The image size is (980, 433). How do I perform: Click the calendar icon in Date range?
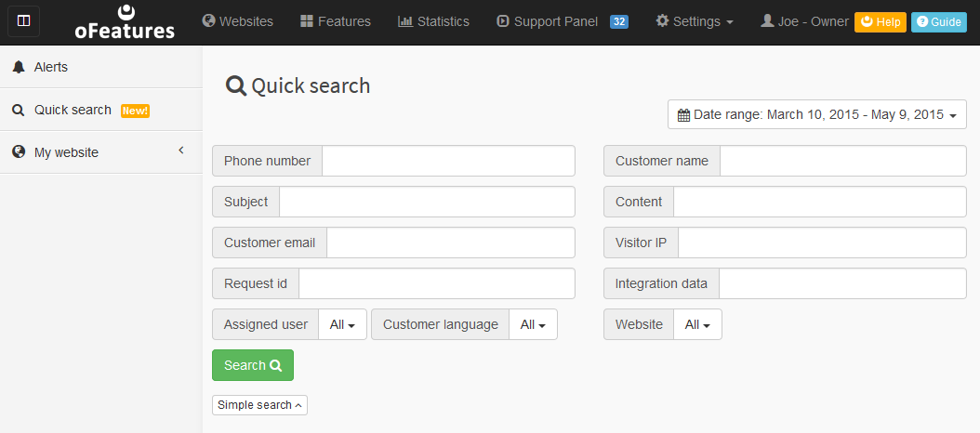pos(683,115)
